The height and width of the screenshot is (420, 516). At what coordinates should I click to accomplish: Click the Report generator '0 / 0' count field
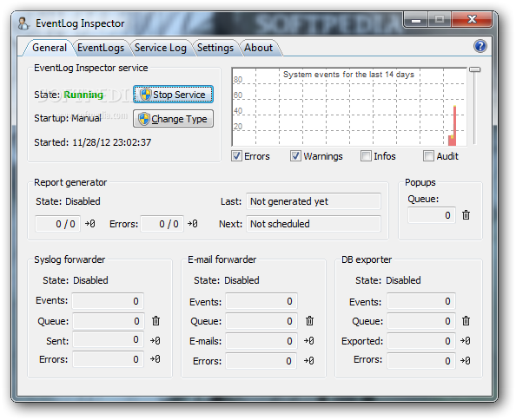(57, 224)
